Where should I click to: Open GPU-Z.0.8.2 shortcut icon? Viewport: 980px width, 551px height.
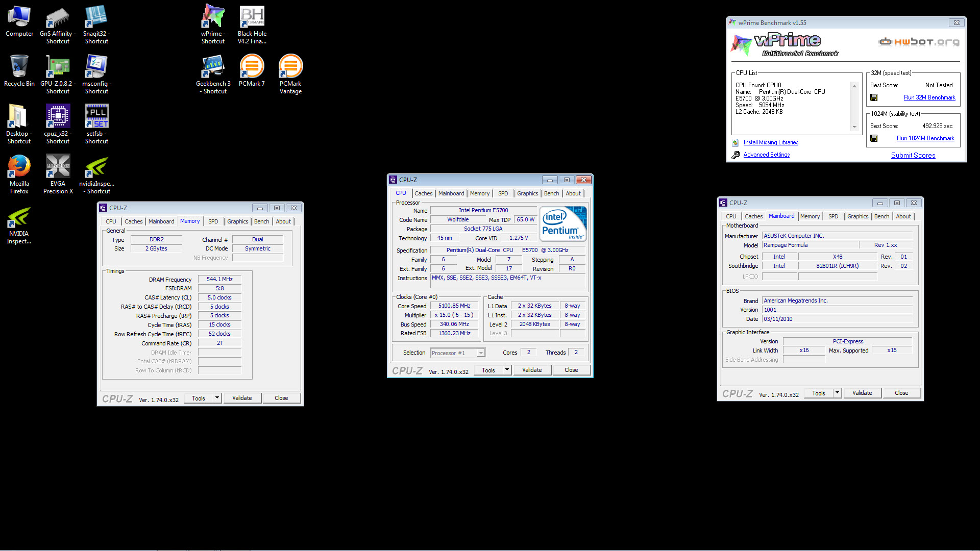coord(58,74)
